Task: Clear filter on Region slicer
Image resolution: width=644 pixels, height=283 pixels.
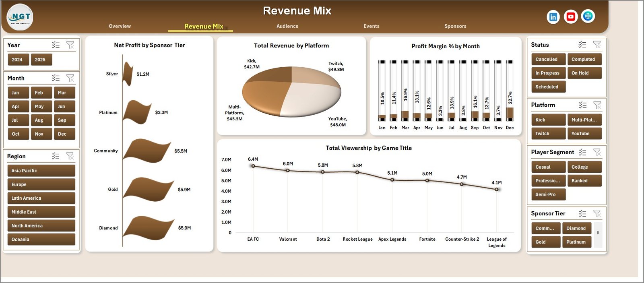Action: 70,156
